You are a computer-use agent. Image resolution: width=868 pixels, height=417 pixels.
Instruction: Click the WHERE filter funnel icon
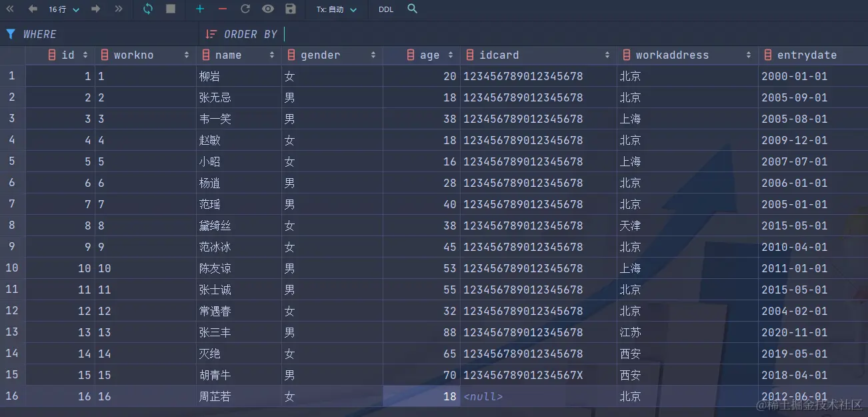point(11,34)
